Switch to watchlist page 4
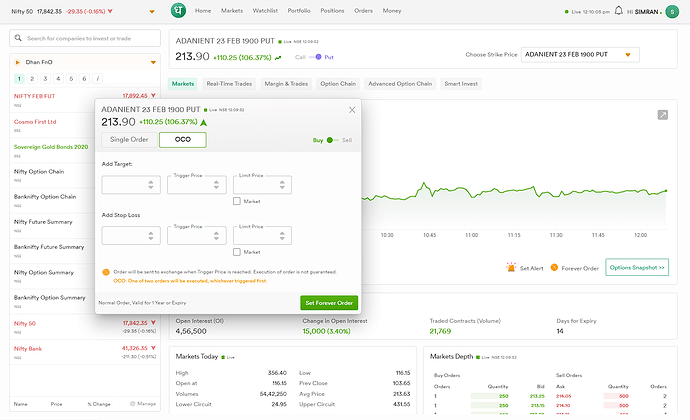This screenshot has width=690, height=420. tap(58, 79)
